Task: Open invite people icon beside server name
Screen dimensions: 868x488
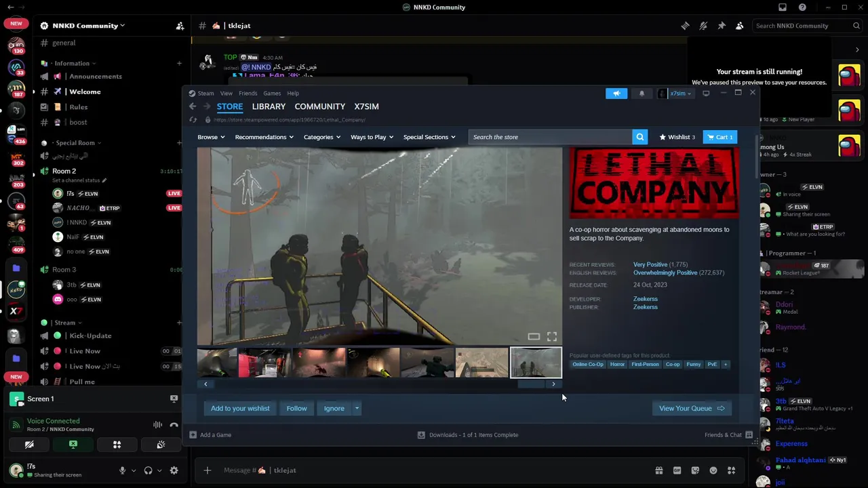Action: (180, 26)
